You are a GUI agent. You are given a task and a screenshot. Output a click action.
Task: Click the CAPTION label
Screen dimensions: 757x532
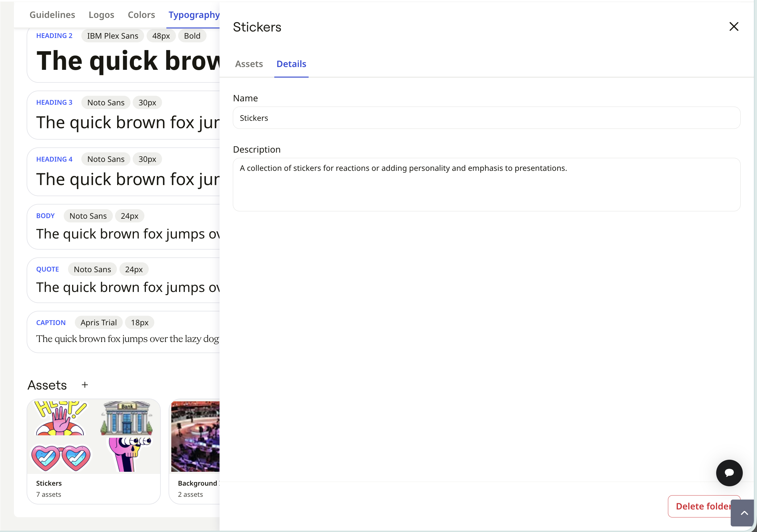[51, 323]
